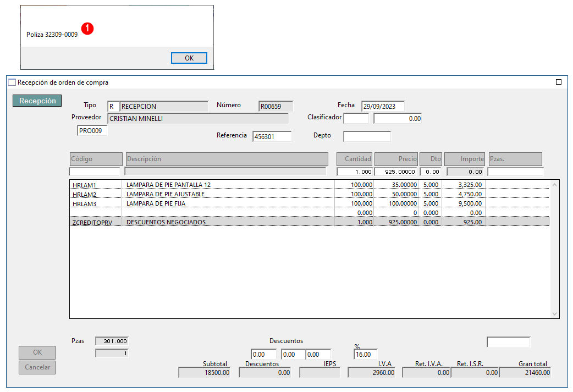Image resolution: width=573 pixels, height=392 pixels.
Task: Click the grid scrollbar up arrow
Action: point(554,185)
